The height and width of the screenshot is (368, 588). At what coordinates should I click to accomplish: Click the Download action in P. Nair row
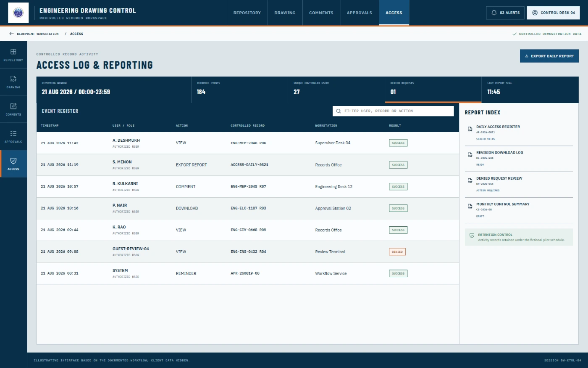tap(187, 208)
